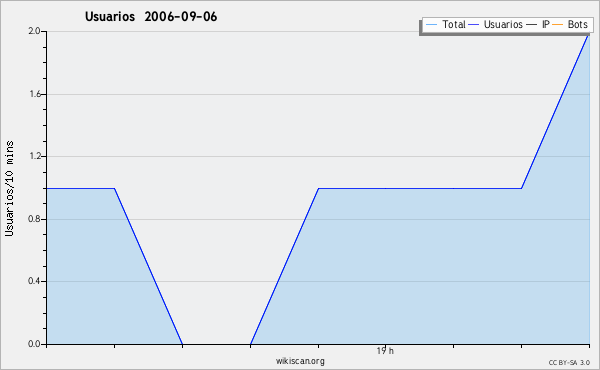Viewport: 600px width, 370px height.
Task: Click the 2.0 y-axis value
Action: pos(34,31)
